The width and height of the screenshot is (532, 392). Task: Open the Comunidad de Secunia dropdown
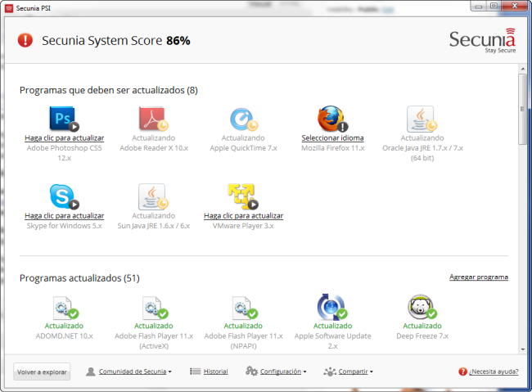129,372
